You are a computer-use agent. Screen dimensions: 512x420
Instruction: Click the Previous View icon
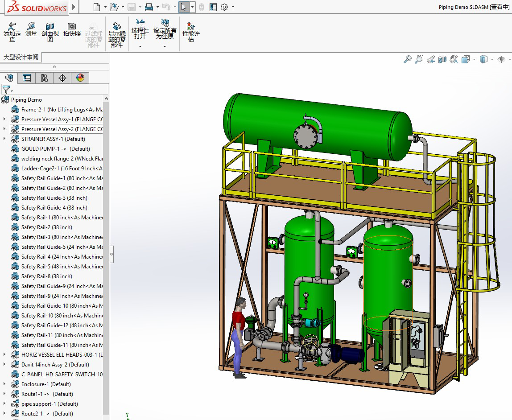click(x=431, y=59)
